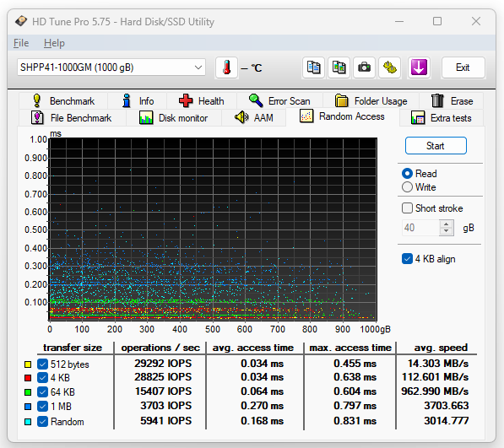Viewport: 504px width, 448px height.
Task: Click the camera save screenshot icon
Action: (364, 67)
